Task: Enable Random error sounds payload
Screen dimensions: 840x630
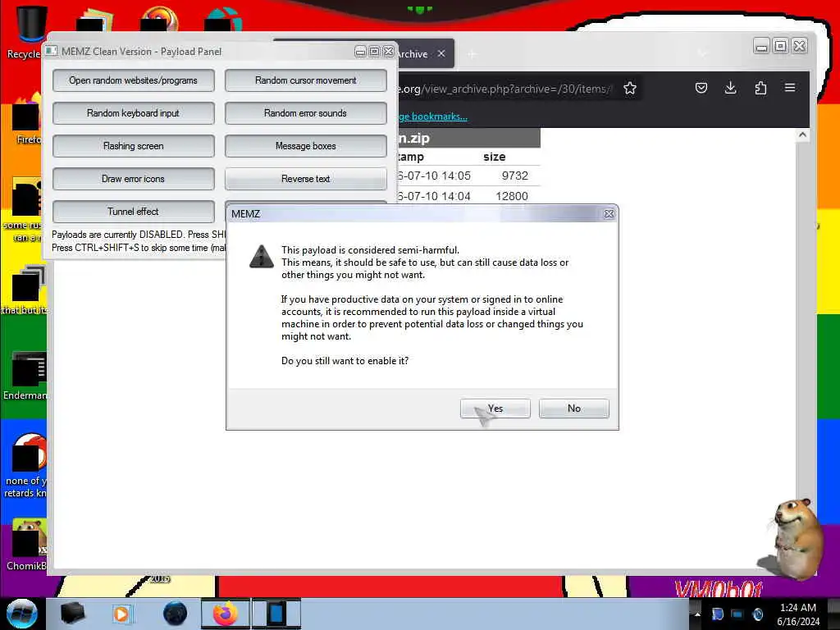Action: (x=305, y=113)
